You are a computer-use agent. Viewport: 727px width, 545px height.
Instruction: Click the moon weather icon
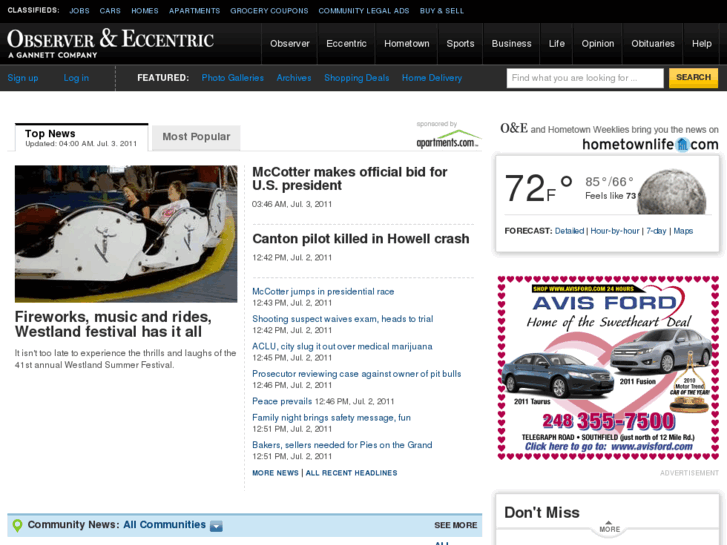point(671,192)
